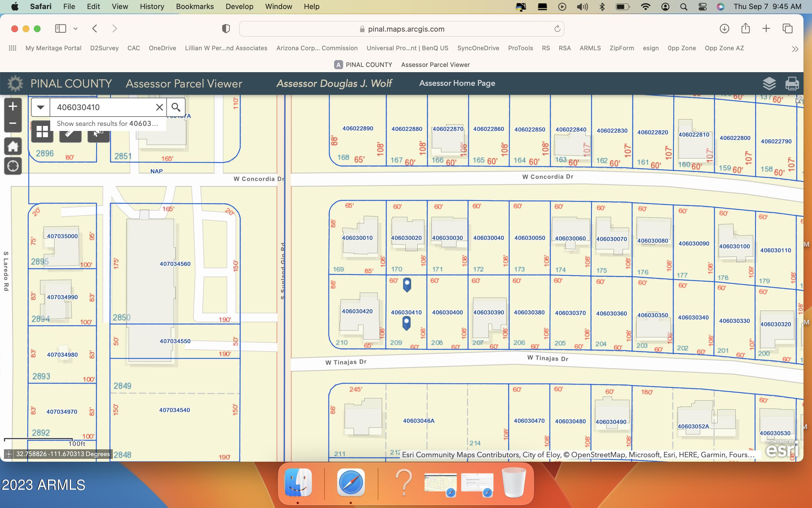Screen dimensions: 812x508
Task: Open the Bookmarks menu
Action: click(x=195, y=6)
